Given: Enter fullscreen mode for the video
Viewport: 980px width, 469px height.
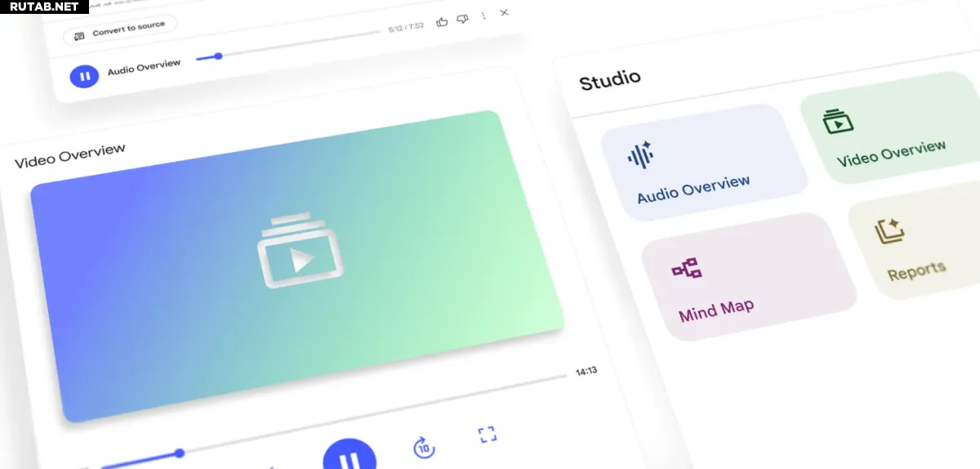Looking at the screenshot, I should (488, 435).
